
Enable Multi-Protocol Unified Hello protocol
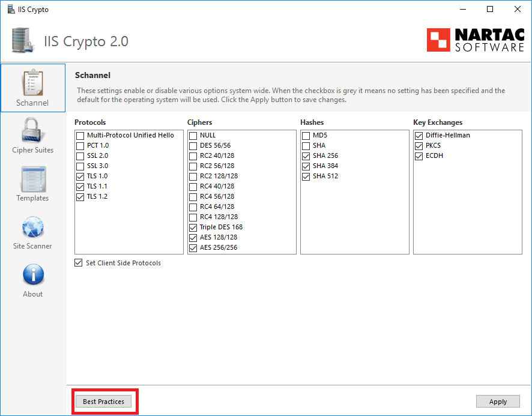80,136
